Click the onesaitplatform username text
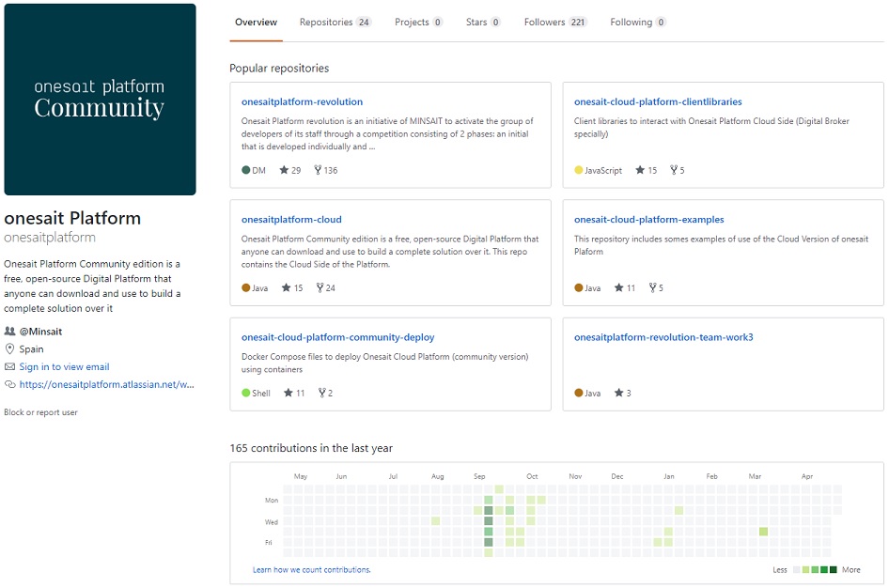This screenshot has height=588, width=889. click(x=50, y=238)
